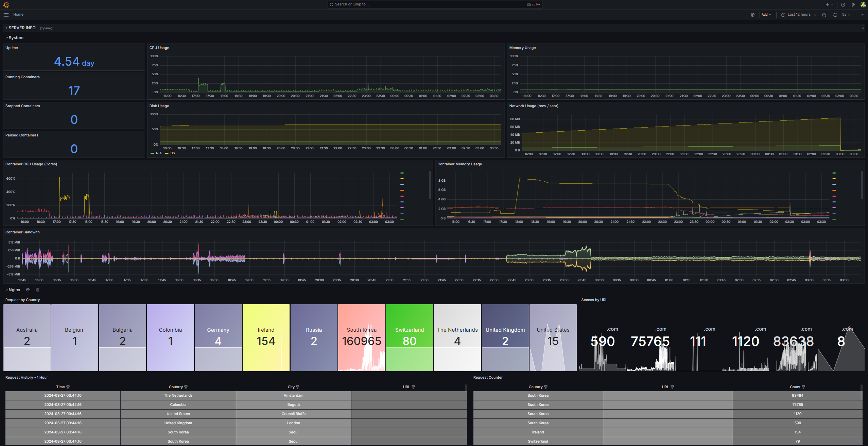The width and height of the screenshot is (868, 446).
Task: Click the Ireland country tile showing 154
Action: 266,337
